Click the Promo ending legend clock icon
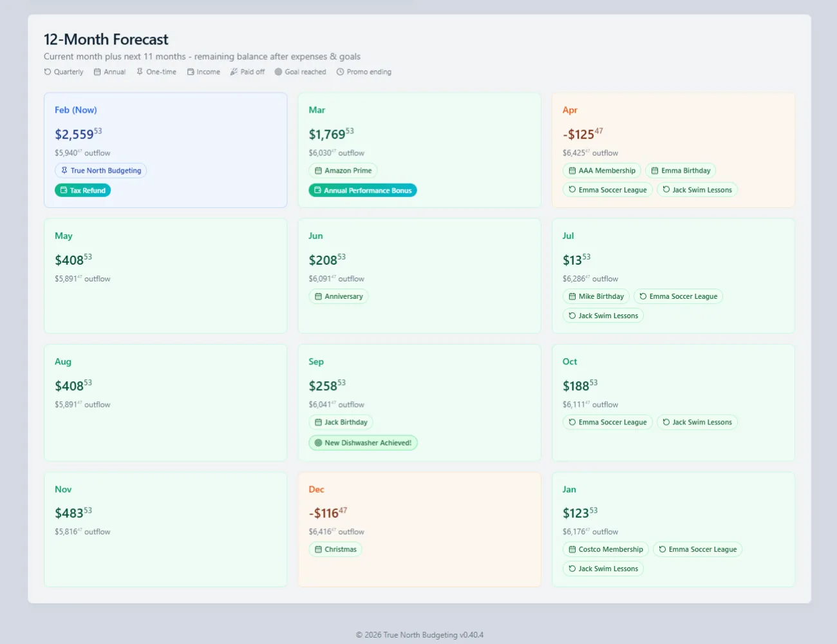The width and height of the screenshot is (837, 644). [340, 72]
